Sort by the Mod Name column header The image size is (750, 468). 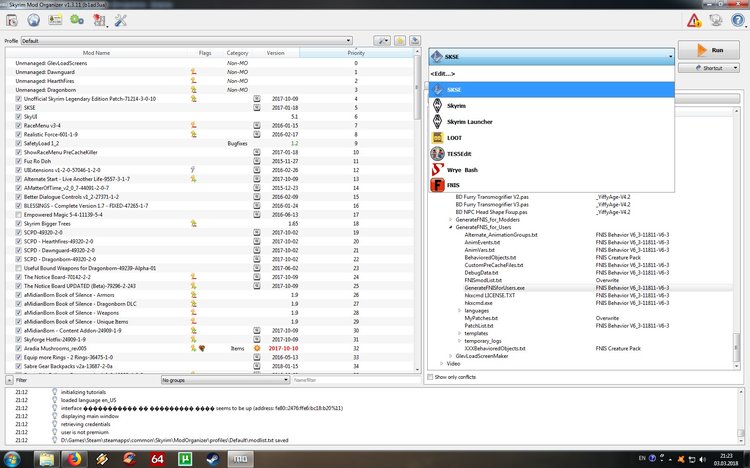tap(96, 53)
